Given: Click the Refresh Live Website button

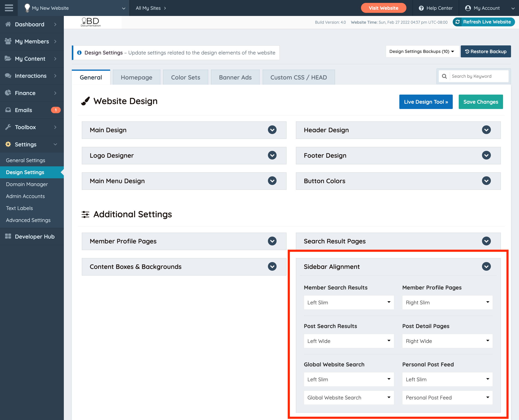Looking at the screenshot, I should [484, 22].
